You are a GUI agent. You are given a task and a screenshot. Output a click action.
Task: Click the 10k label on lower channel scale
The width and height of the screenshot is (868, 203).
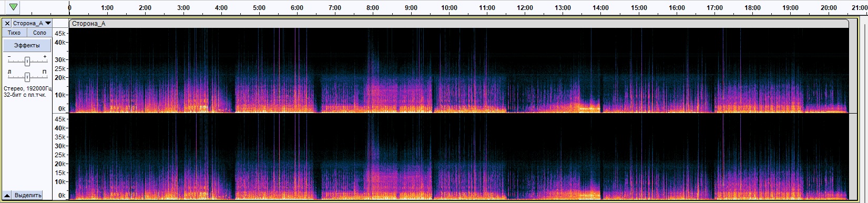point(60,182)
